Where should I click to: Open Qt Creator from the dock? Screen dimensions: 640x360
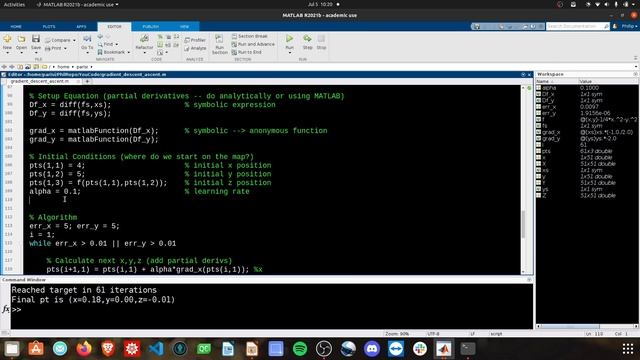coord(204,349)
